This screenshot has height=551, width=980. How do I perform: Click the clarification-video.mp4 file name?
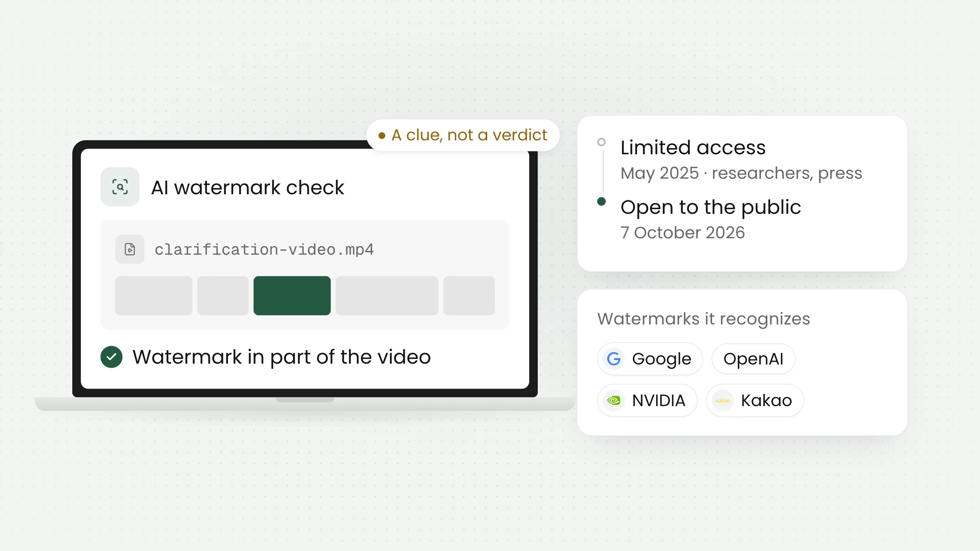pyautogui.click(x=264, y=249)
